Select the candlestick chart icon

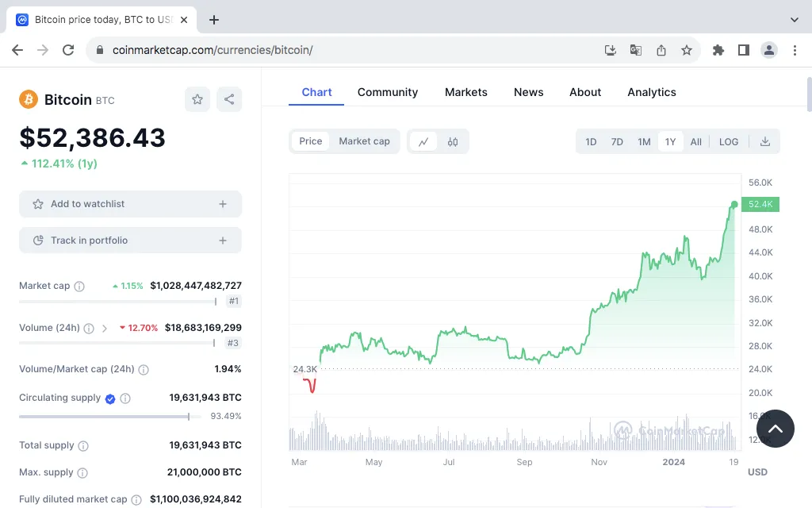453,141
